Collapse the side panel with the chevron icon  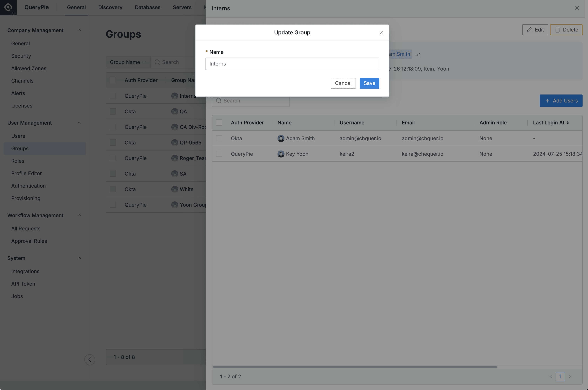[x=90, y=359]
